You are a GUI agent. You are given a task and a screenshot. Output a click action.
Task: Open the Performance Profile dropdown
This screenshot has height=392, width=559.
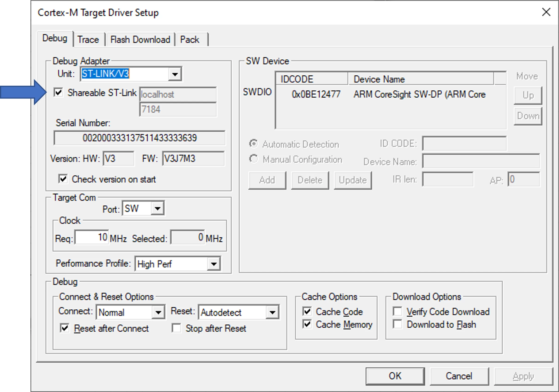click(x=214, y=264)
